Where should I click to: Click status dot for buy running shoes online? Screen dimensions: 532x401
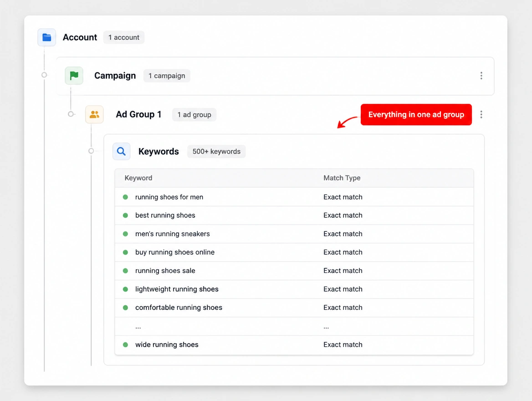tap(126, 252)
